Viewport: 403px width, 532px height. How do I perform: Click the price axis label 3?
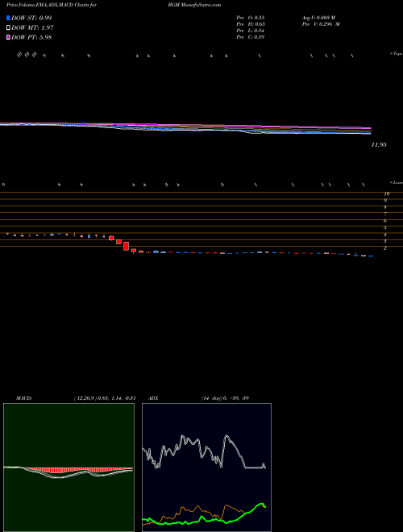(x=385, y=241)
